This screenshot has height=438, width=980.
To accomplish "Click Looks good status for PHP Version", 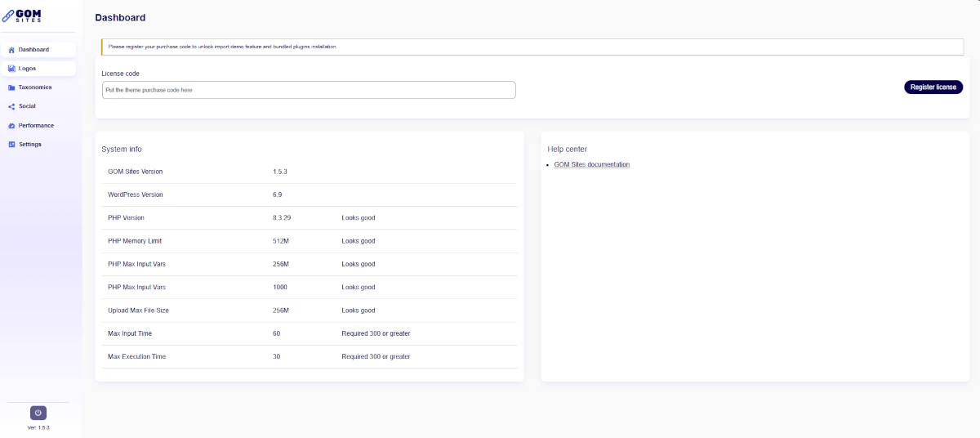I will click(359, 218).
